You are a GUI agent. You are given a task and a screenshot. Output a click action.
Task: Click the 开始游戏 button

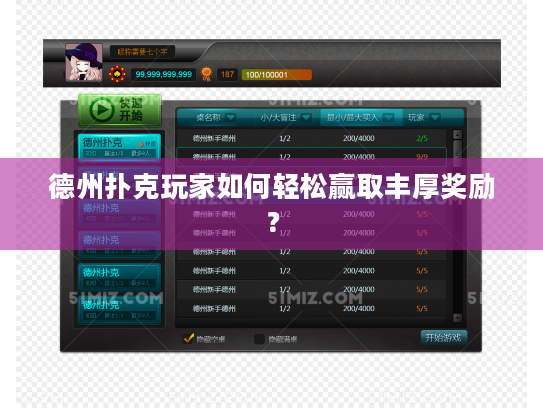pyautogui.click(x=444, y=338)
